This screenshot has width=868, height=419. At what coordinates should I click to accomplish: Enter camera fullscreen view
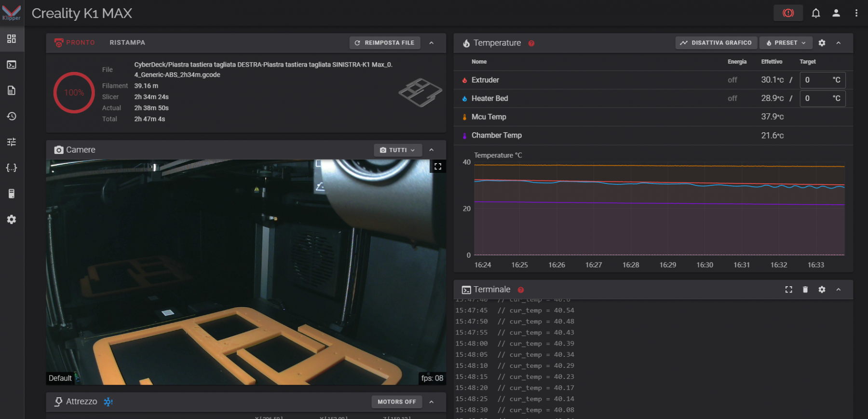coord(438,167)
